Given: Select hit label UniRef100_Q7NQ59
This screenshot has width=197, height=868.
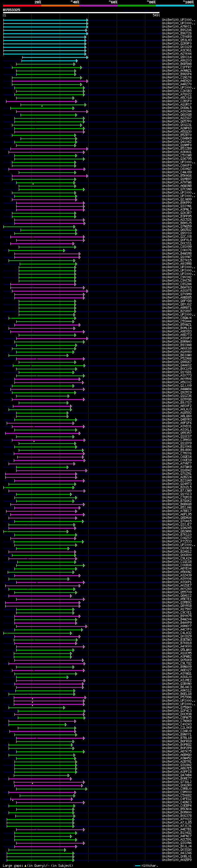Looking at the screenshot, I should click(177, 226).
